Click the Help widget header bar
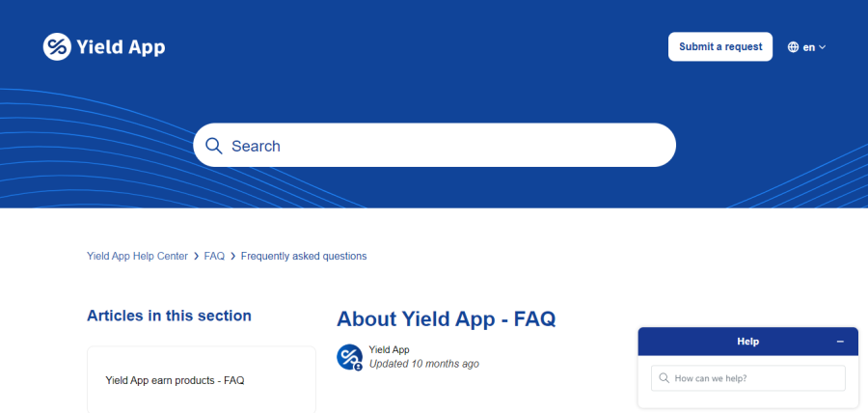868x413 pixels. pos(748,342)
